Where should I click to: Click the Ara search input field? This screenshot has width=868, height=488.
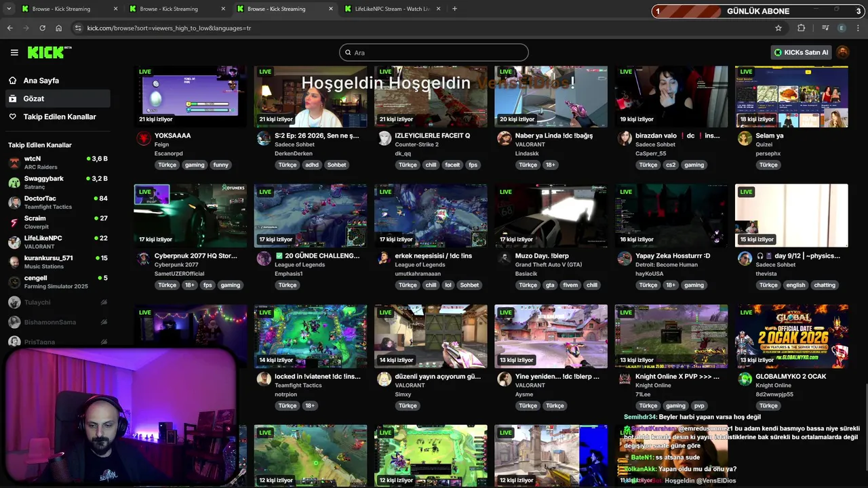434,52
